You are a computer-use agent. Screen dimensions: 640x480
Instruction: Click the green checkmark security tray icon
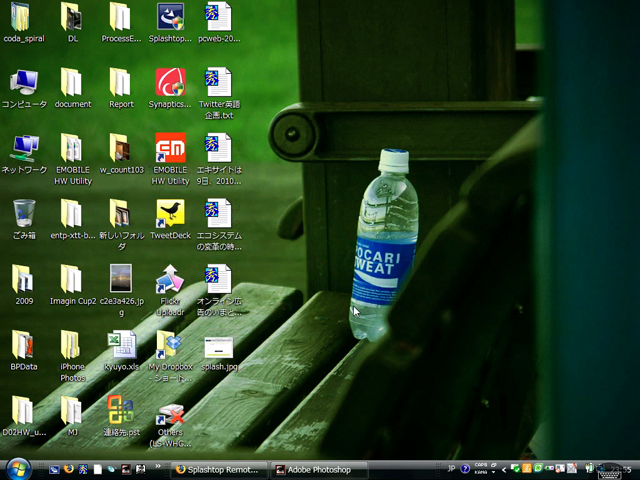515,469
